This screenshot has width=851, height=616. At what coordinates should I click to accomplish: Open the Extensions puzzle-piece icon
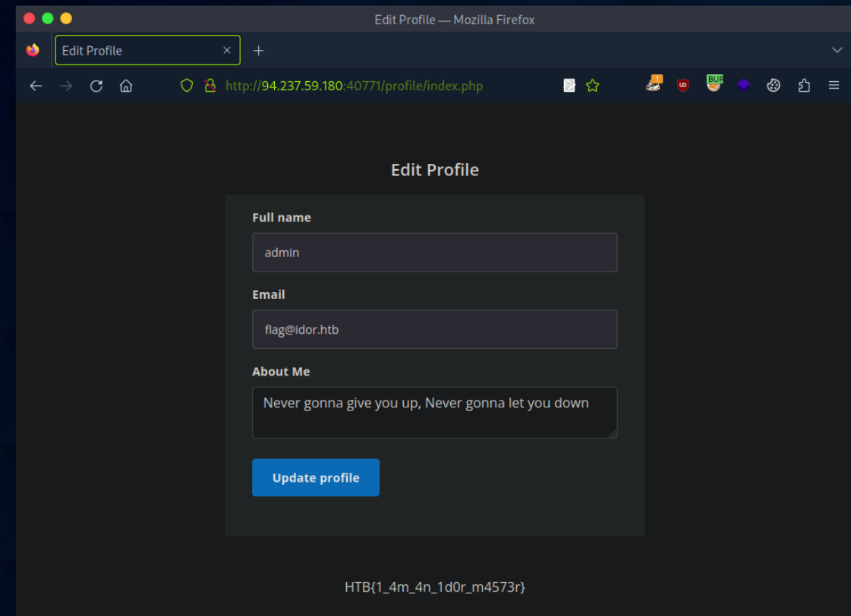804,86
